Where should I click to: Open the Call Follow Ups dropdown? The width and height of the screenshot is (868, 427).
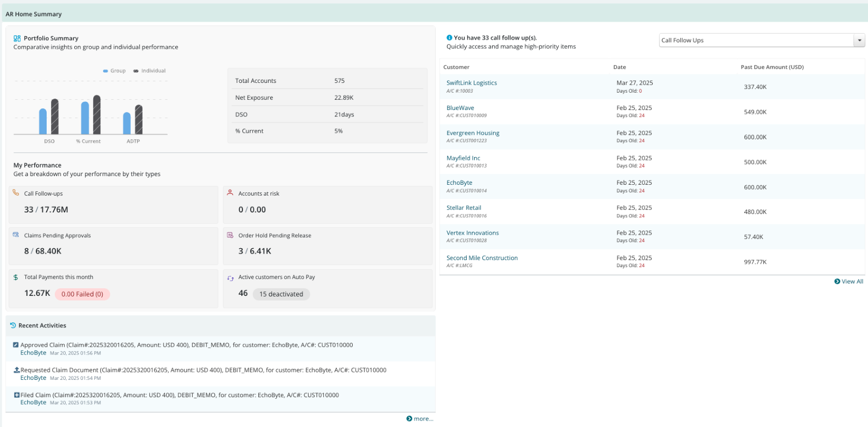762,40
